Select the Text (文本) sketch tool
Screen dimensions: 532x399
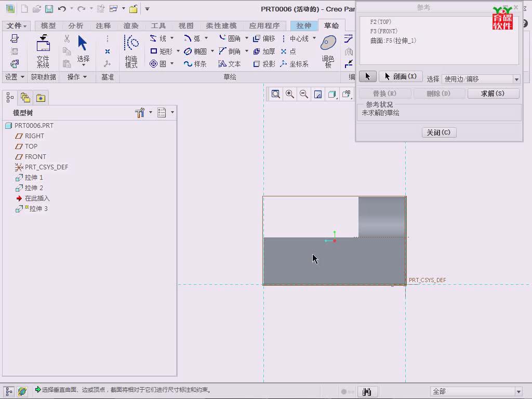coord(230,64)
